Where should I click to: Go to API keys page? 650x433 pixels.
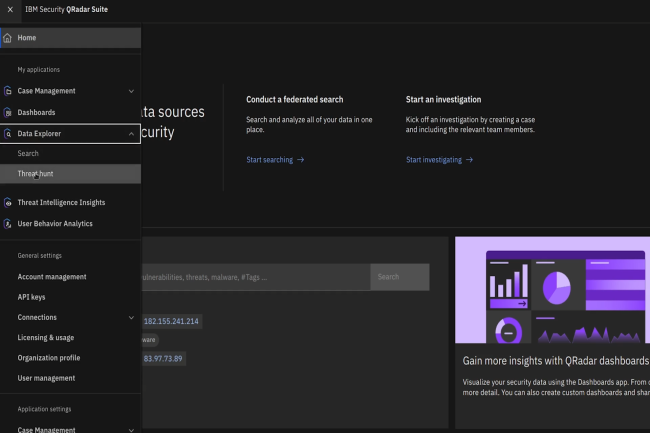pyautogui.click(x=31, y=297)
